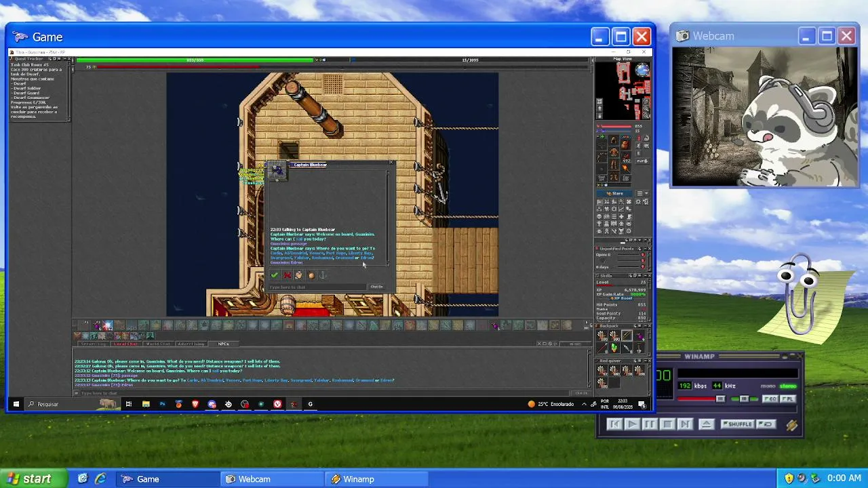The image size is (868, 488).
Task: Type in the NPC dialog chat field
Action: pyautogui.click(x=317, y=287)
